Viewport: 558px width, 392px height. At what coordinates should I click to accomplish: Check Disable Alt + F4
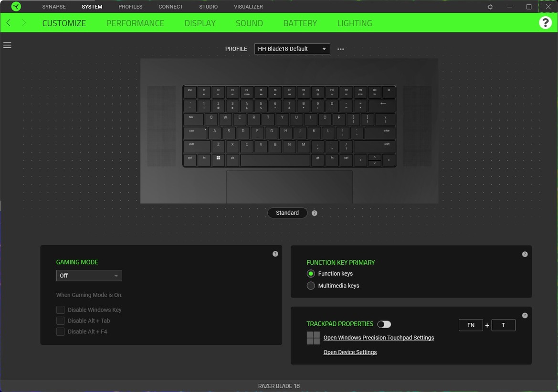[x=61, y=331]
